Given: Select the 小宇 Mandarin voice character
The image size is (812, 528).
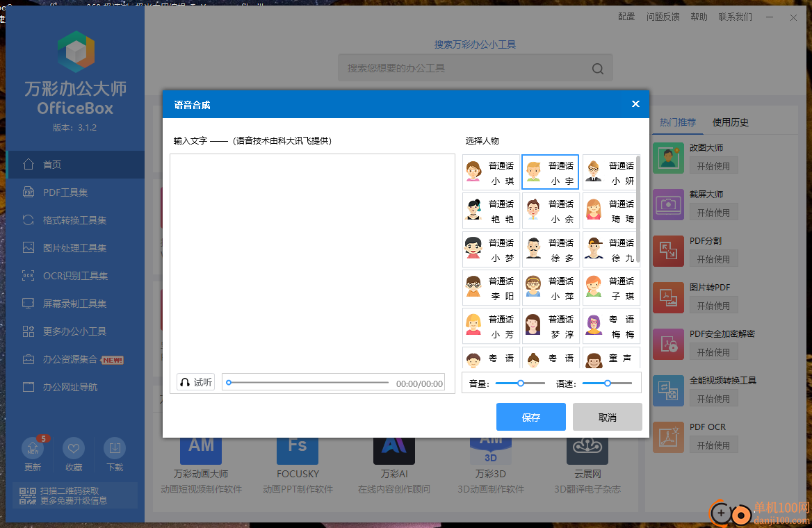Looking at the screenshot, I should tap(550, 172).
